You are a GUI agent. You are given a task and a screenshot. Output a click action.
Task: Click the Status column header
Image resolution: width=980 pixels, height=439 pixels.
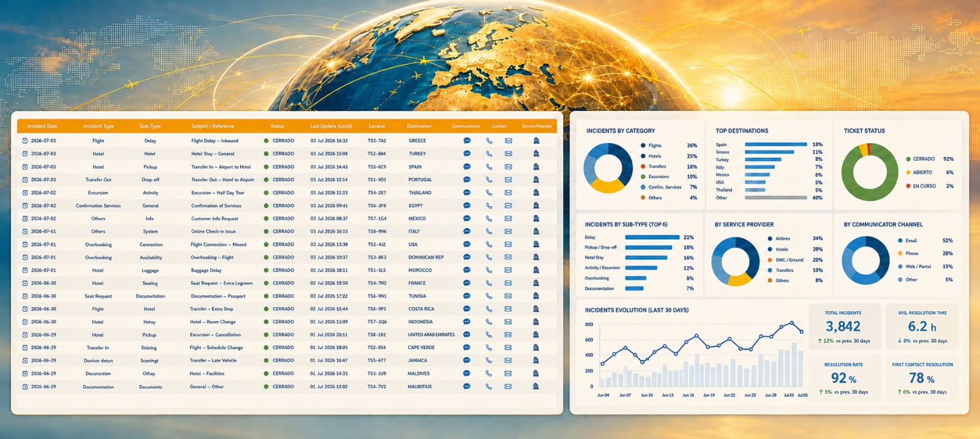click(277, 126)
